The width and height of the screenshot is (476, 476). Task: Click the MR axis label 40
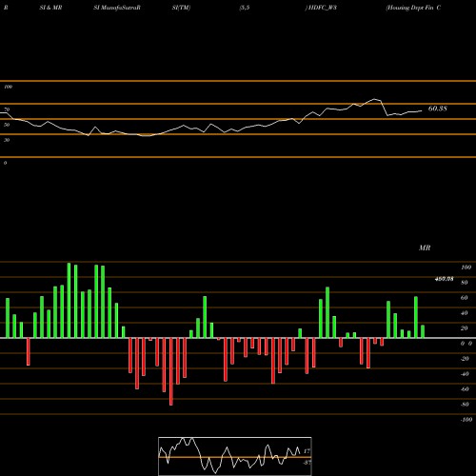point(465,313)
